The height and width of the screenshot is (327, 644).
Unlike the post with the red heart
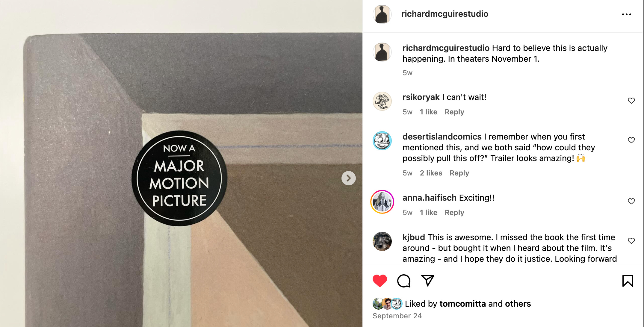coord(380,281)
